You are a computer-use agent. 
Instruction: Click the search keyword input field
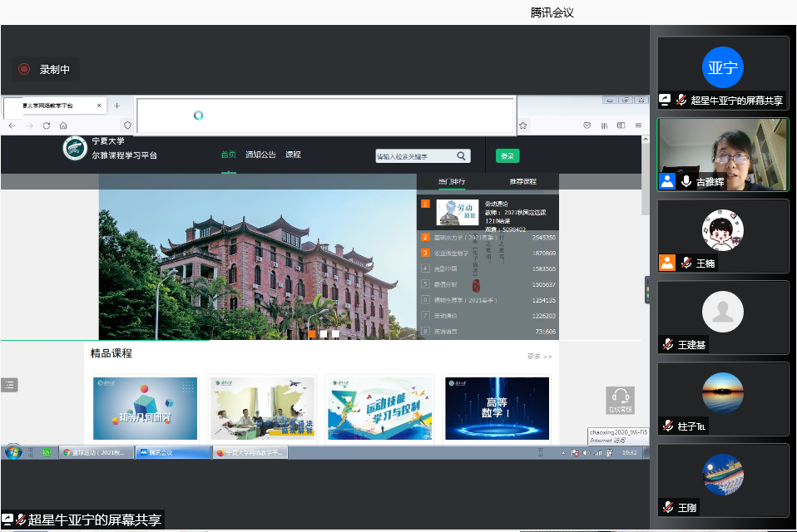click(413, 155)
